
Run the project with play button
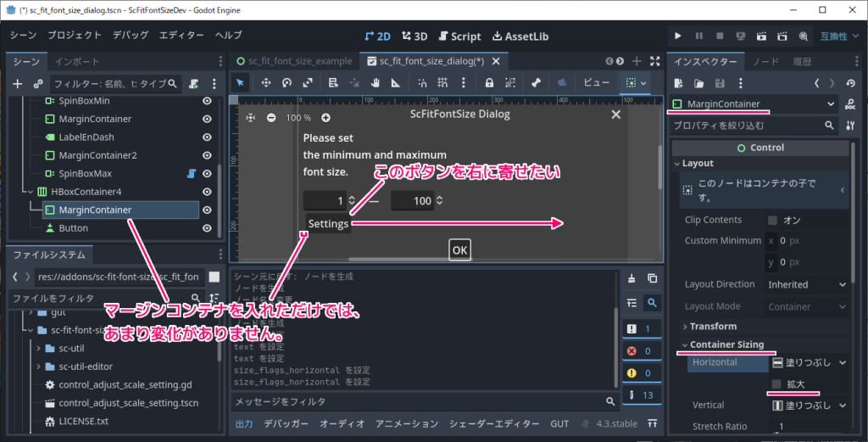(x=678, y=36)
